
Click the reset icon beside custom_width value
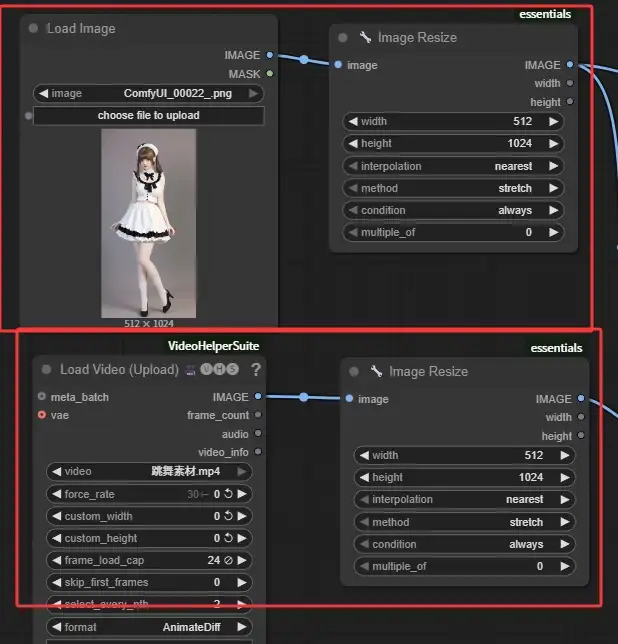(227, 516)
